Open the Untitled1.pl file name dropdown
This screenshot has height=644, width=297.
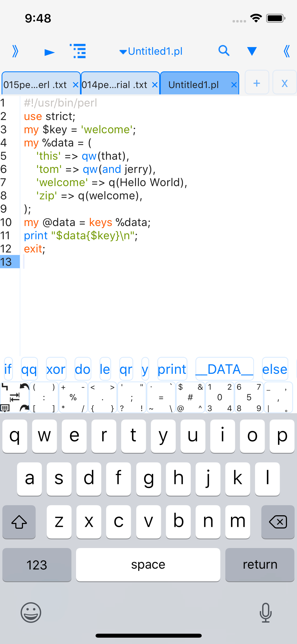151,51
